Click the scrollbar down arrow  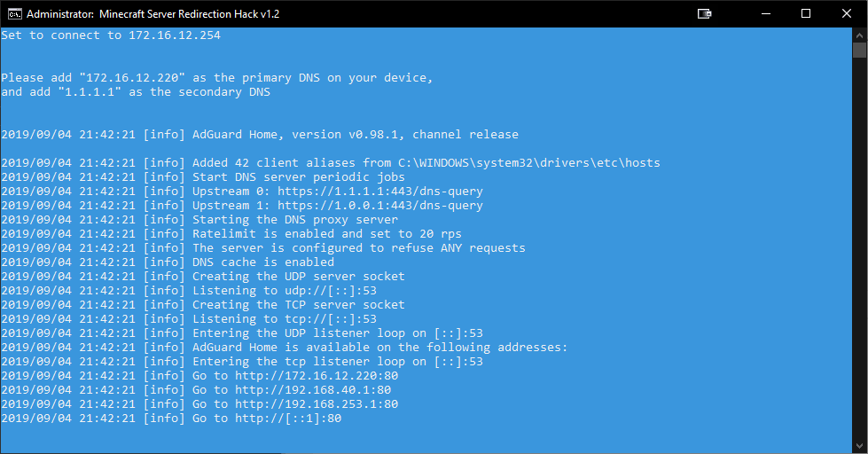pyautogui.click(x=859, y=448)
